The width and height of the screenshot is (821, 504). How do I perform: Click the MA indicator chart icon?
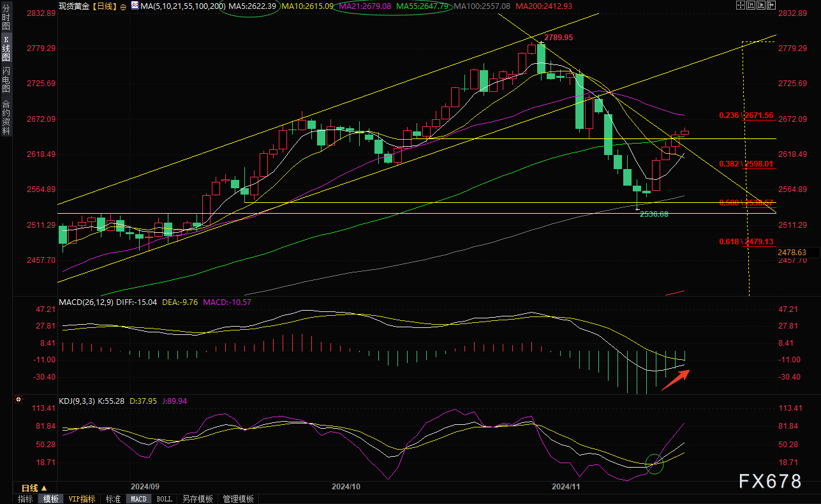coord(134,6)
